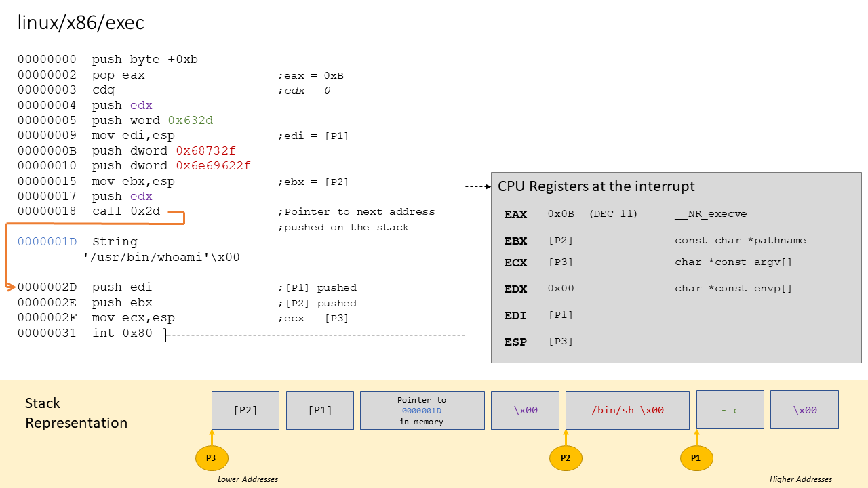Click the ECX register label
Screen dimensions: 868x488
515,262
